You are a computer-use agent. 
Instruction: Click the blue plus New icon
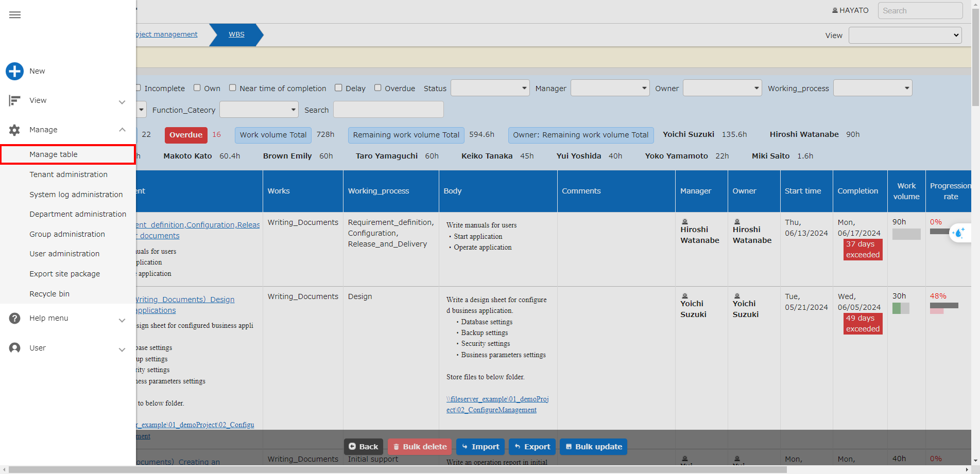click(x=15, y=71)
